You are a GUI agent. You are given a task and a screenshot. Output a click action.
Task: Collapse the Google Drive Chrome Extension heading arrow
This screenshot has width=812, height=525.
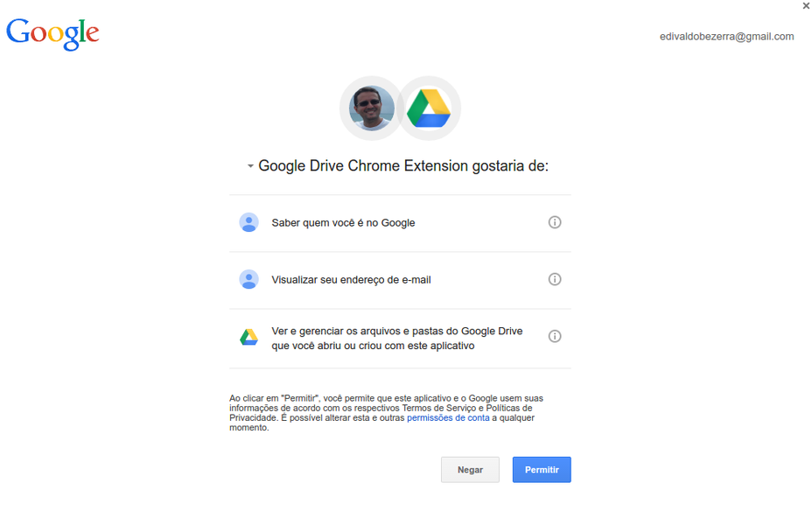[250, 166]
